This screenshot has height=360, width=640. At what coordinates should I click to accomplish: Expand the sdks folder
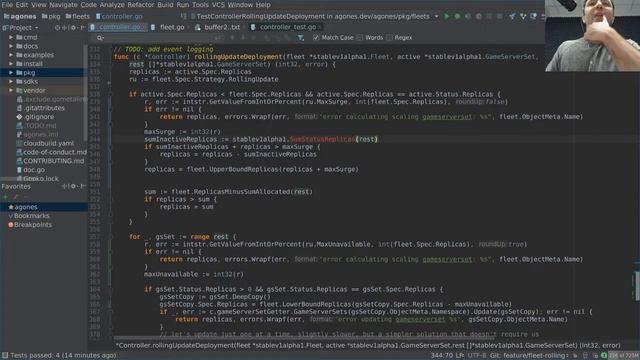11,82
